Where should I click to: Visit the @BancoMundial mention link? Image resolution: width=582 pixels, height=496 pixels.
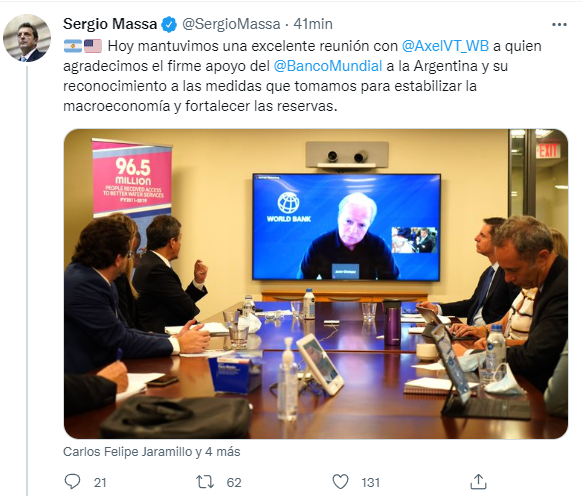(x=328, y=66)
